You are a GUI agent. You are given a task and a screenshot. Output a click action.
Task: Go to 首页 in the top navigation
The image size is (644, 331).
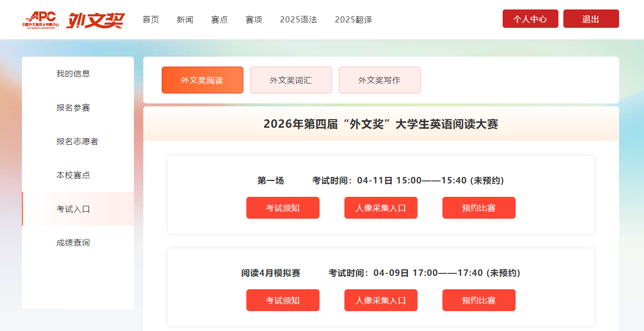tap(151, 19)
